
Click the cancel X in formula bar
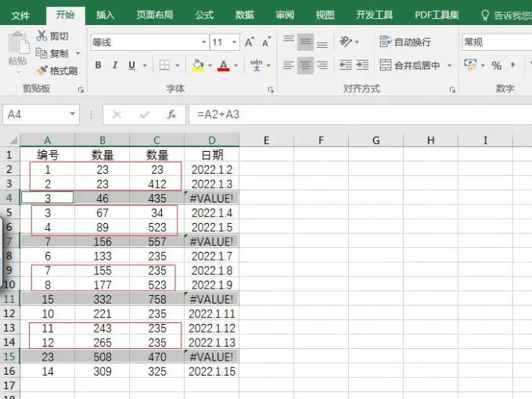(117, 115)
